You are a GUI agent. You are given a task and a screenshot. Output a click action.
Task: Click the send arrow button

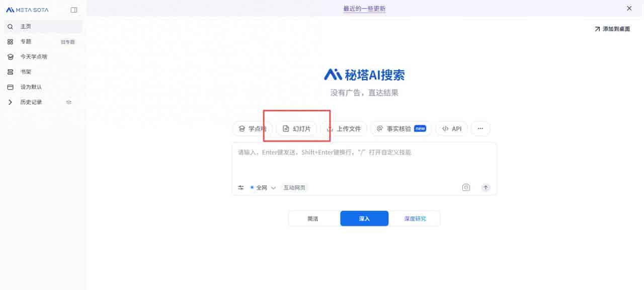click(x=486, y=187)
